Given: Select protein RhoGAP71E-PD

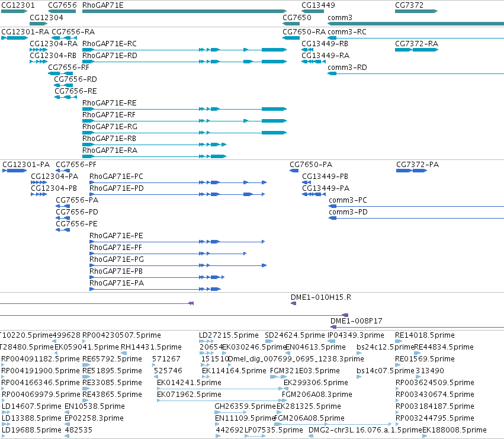Looking at the screenshot, I should 177,194.
